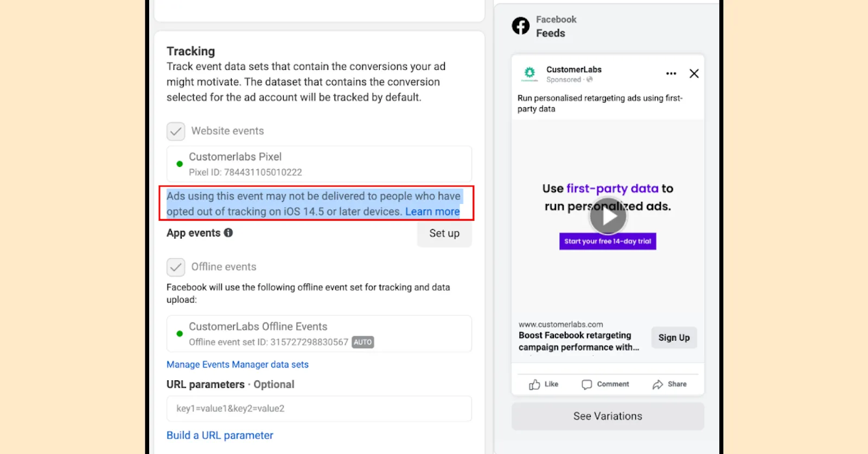This screenshot has height=454, width=868.
Task: Click the Sign Up button in ad
Action: tap(674, 337)
